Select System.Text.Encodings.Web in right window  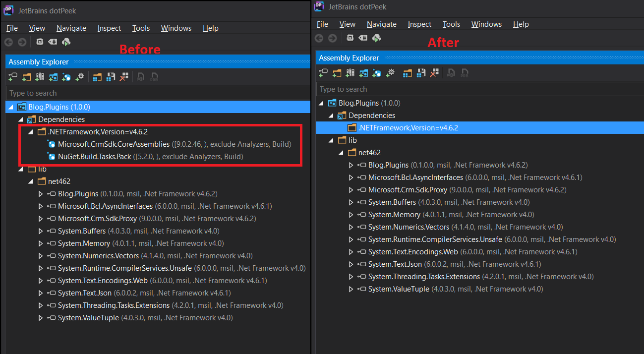(467, 252)
